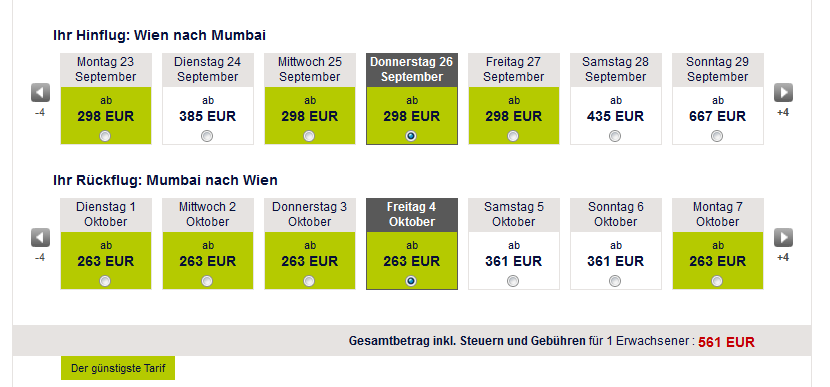Screen dimensions: 830x387
Task: Click the Donnerstag 26 September date header
Action: point(412,69)
